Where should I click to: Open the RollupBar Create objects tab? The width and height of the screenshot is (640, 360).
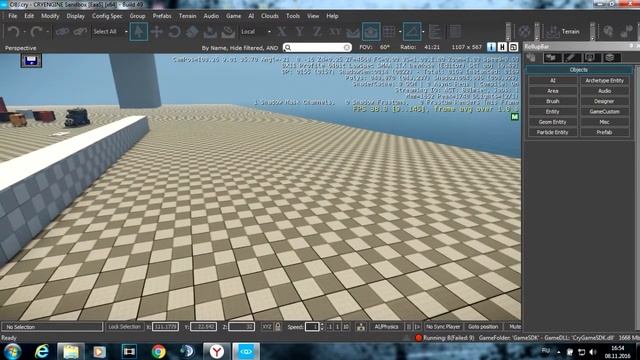pyautogui.click(x=532, y=58)
